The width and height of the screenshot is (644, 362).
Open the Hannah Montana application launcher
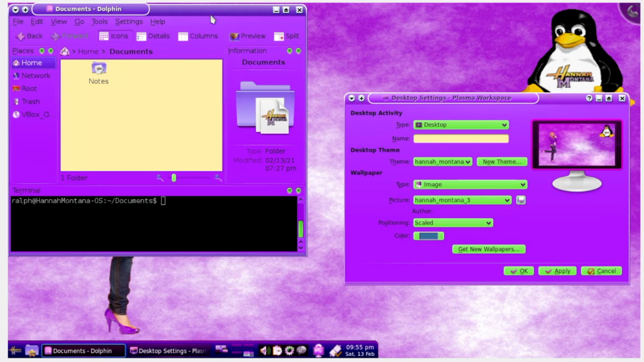tap(16, 350)
